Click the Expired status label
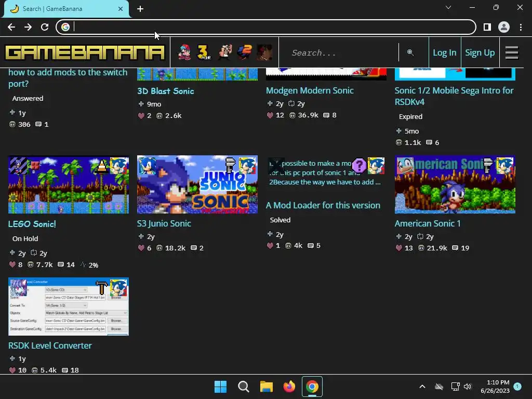This screenshot has width=532, height=399. (x=410, y=117)
